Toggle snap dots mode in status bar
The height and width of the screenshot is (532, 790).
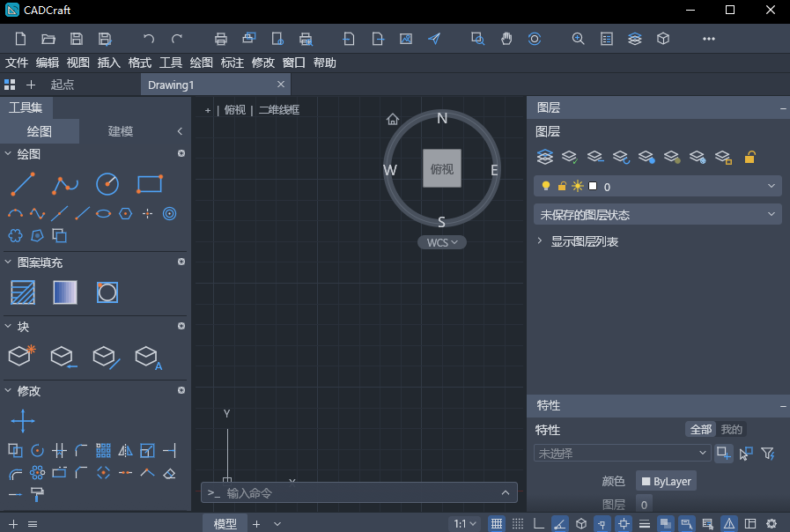click(x=518, y=524)
